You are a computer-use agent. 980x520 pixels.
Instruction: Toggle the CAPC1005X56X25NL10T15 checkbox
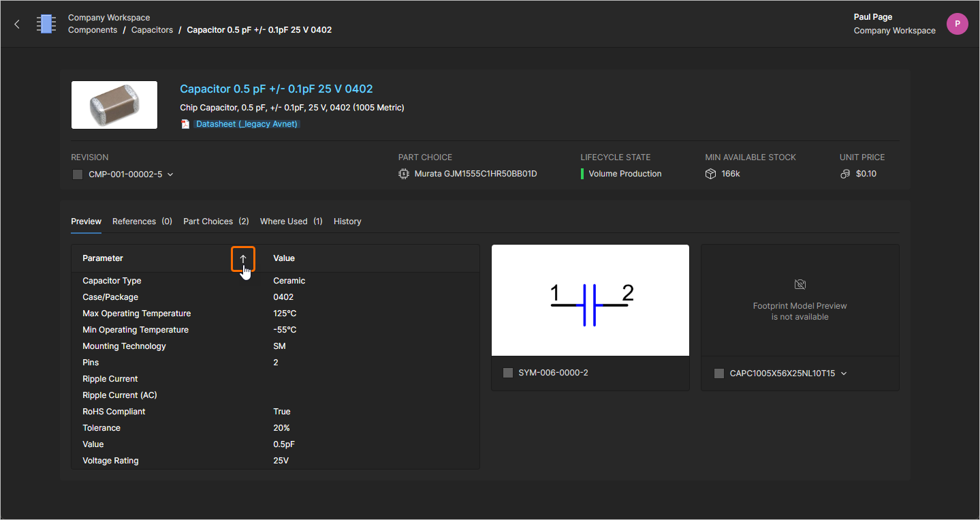(719, 373)
